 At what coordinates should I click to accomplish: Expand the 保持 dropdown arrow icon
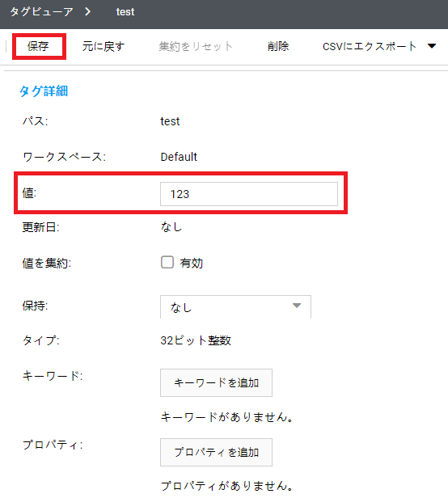pyautogui.click(x=297, y=306)
